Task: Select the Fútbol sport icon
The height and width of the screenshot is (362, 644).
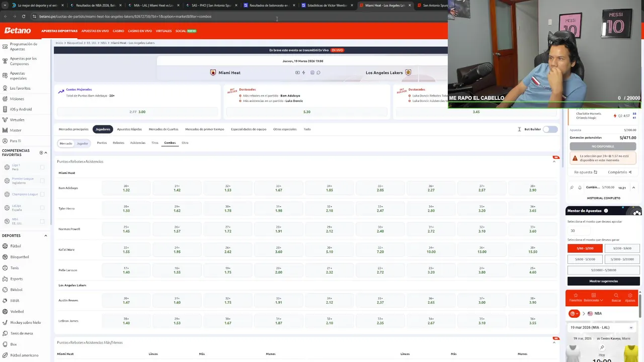Action: 5,246
